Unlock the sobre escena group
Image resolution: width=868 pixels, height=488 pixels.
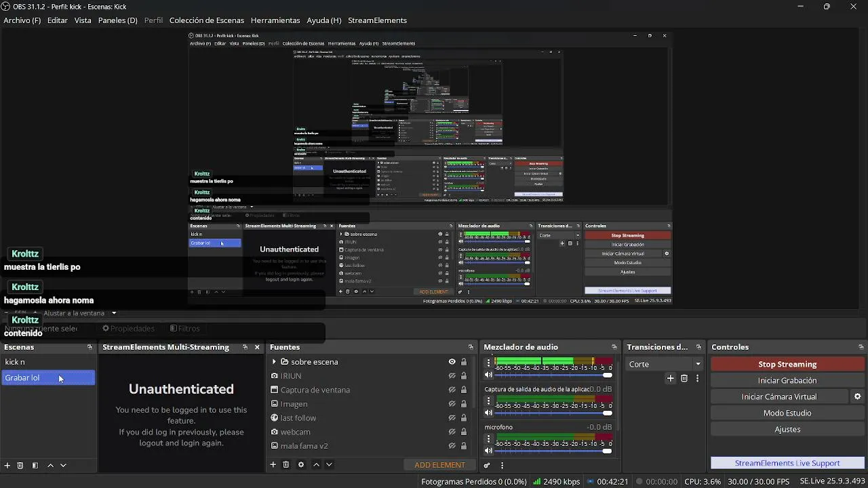click(x=464, y=362)
